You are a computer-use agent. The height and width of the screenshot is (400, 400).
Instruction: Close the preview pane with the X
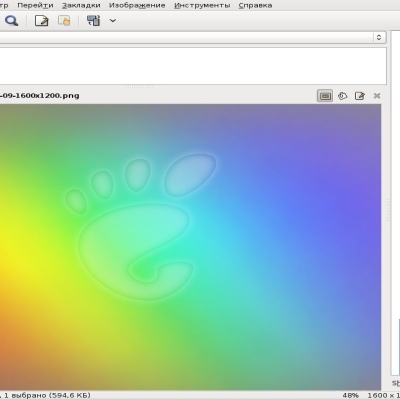click(x=377, y=96)
